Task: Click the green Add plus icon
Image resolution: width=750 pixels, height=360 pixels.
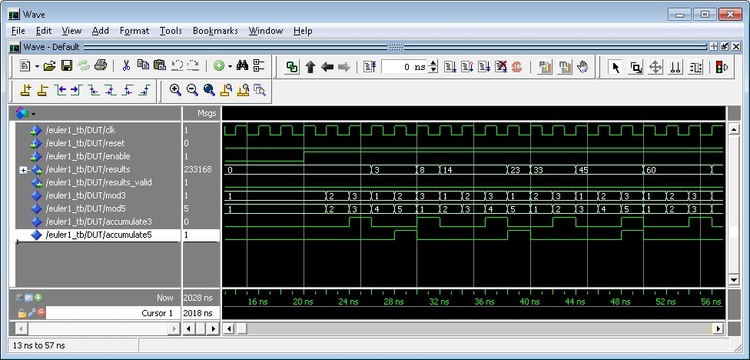Action: click(219, 66)
